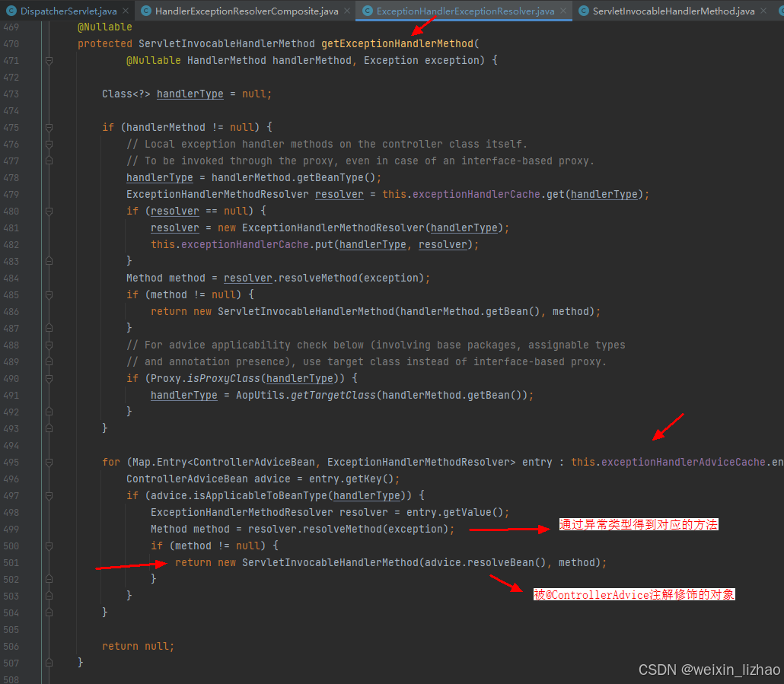The image size is (784, 684).
Task: Click the return null statement on line 506
Action: pyautogui.click(x=138, y=647)
